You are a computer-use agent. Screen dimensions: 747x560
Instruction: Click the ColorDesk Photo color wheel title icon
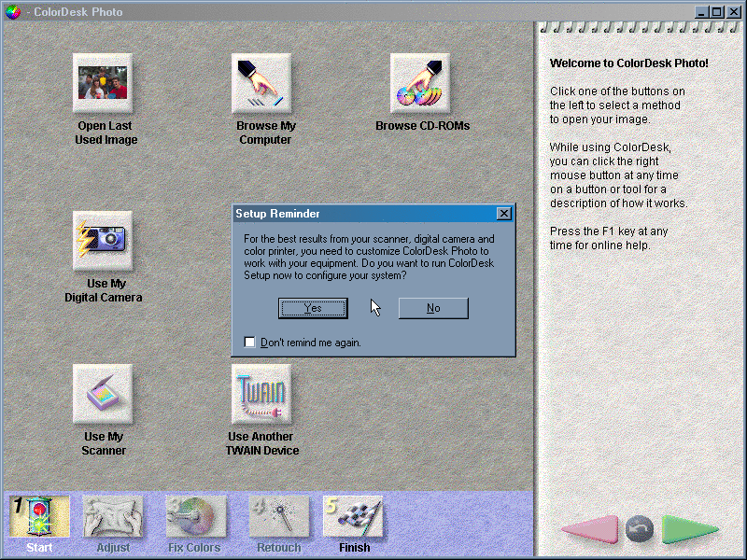(13, 11)
